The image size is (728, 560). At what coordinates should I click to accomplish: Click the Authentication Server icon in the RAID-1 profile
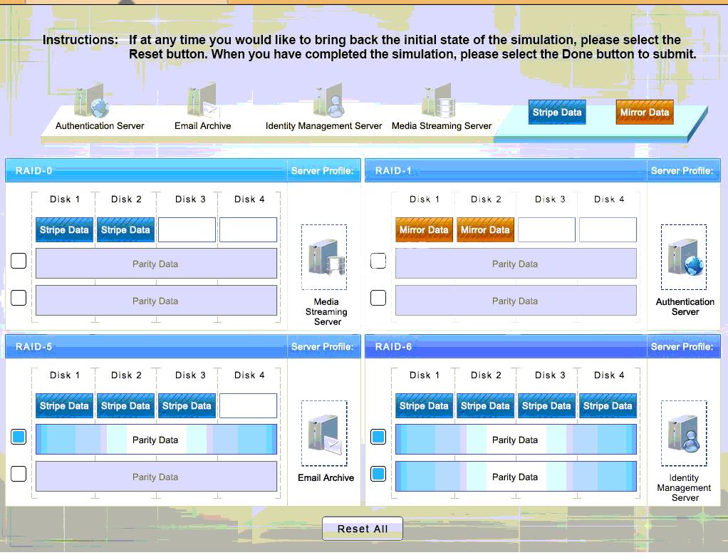684,257
